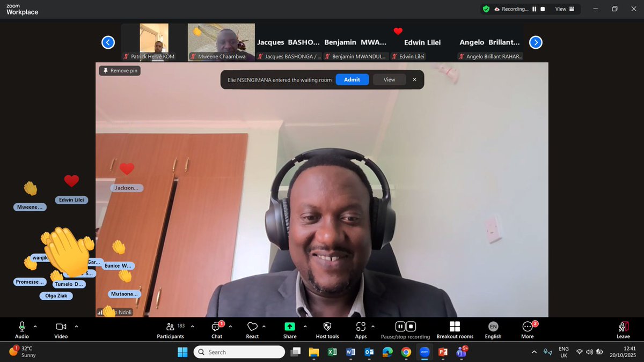Admit Elie NSENGIMANA from the waiting room
The width and height of the screenshot is (644, 362).
[x=352, y=79]
